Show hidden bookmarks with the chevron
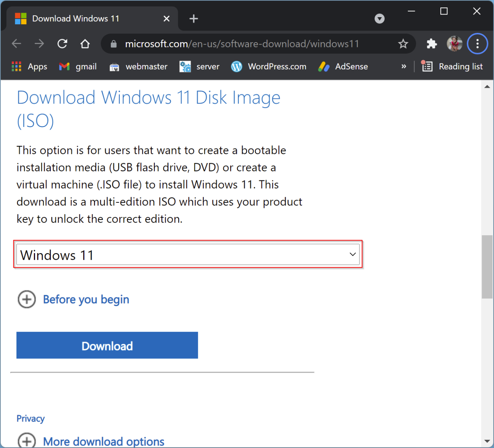 tap(404, 66)
